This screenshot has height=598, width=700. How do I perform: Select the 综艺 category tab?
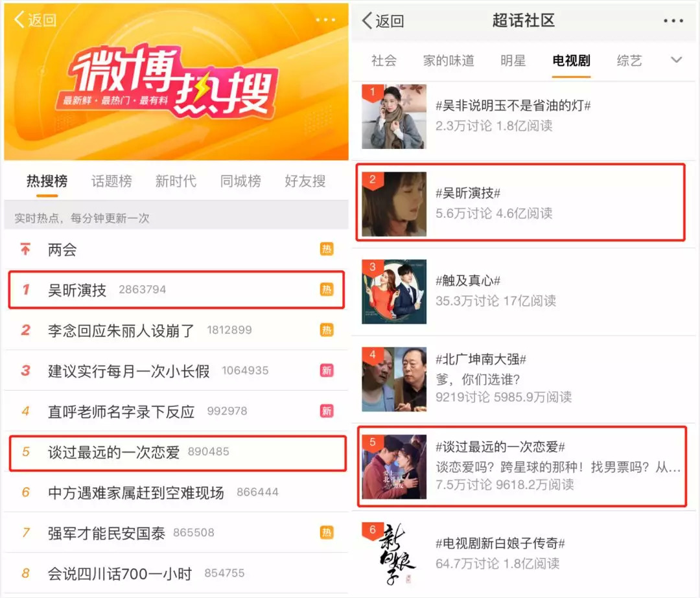click(x=629, y=60)
